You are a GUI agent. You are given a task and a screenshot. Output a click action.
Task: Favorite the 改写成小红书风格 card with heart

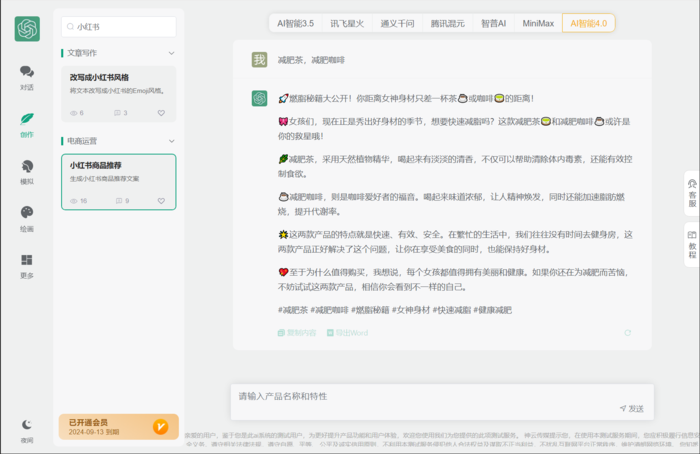click(161, 113)
